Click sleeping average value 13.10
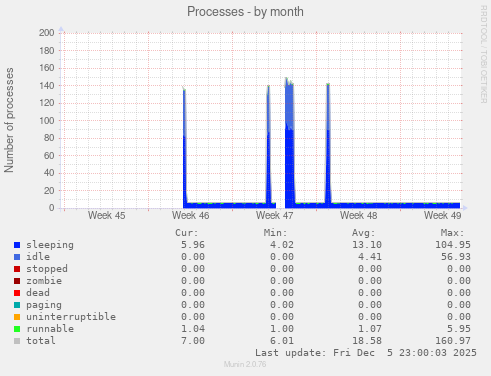 point(367,245)
